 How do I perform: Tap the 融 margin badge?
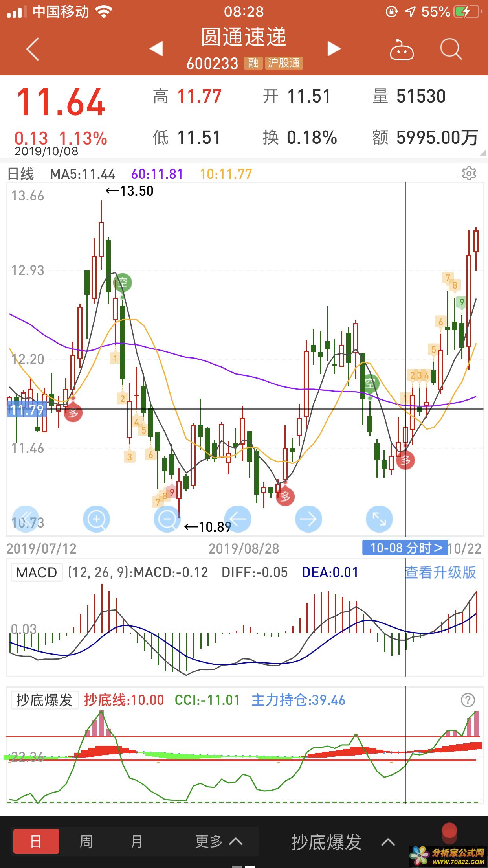tap(253, 63)
